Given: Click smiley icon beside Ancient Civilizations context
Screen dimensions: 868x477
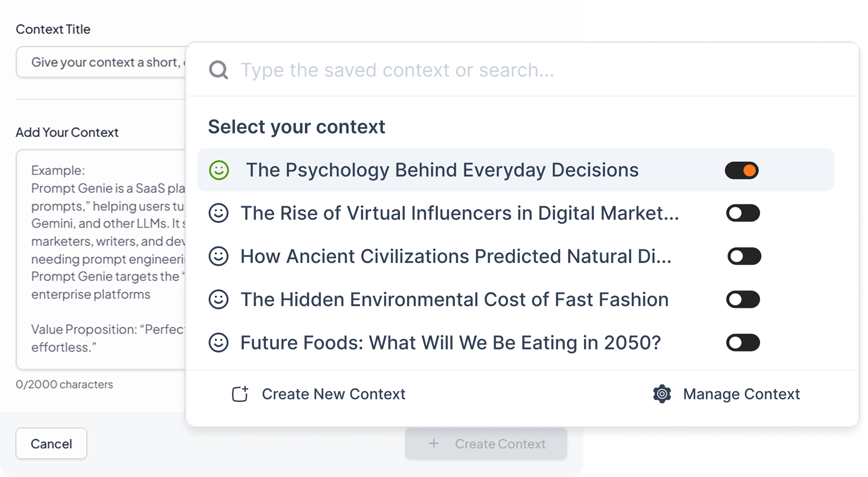Looking at the screenshot, I should pos(218,256).
